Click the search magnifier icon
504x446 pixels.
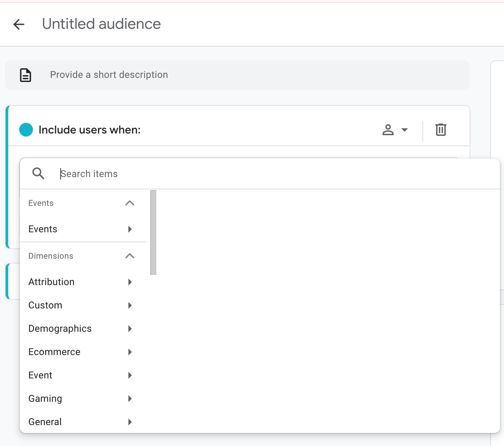click(38, 174)
